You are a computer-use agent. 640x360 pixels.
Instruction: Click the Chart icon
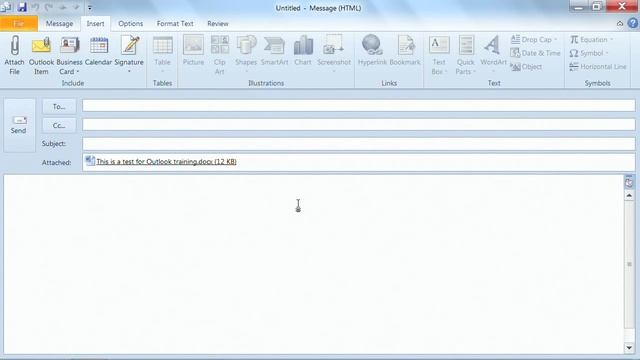click(303, 46)
